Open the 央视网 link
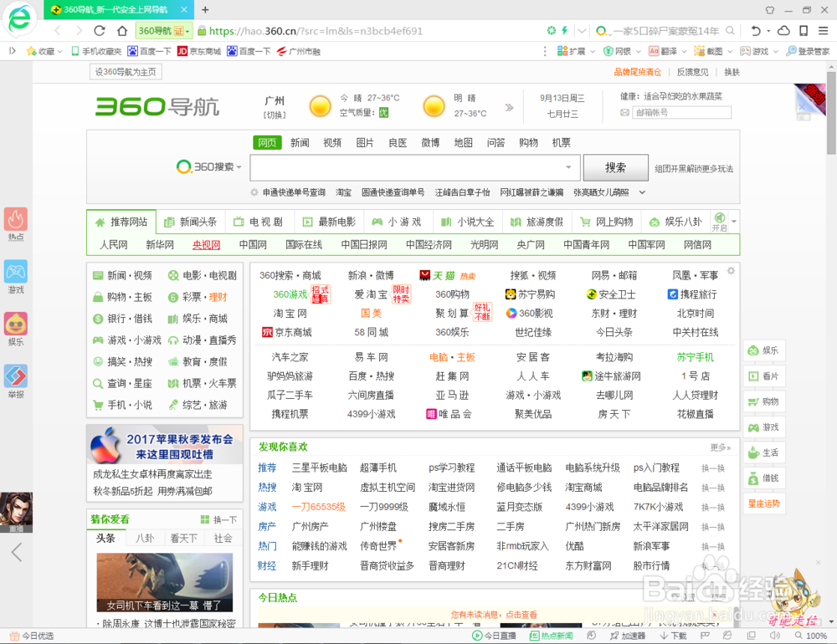The image size is (837, 644). pyautogui.click(x=206, y=244)
